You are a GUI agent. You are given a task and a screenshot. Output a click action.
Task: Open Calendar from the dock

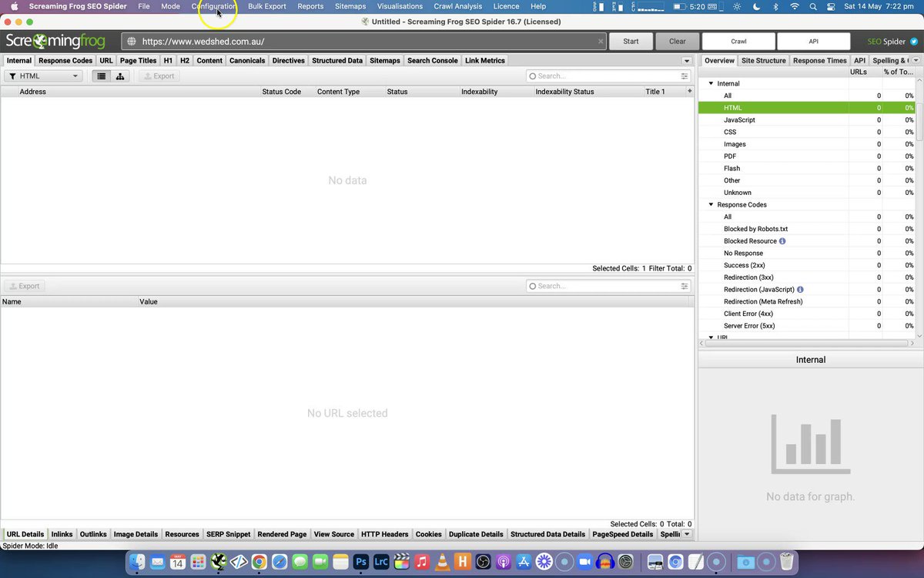tap(178, 562)
